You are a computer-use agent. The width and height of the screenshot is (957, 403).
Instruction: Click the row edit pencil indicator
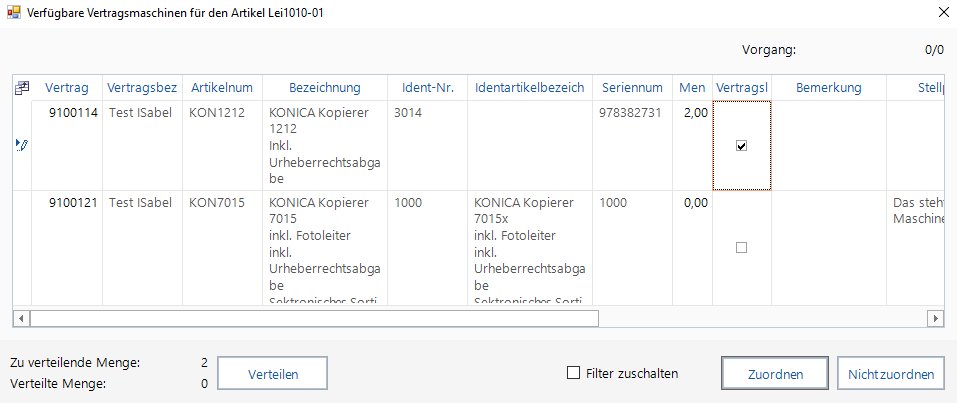pyautogui.click(x=21, y=146)
